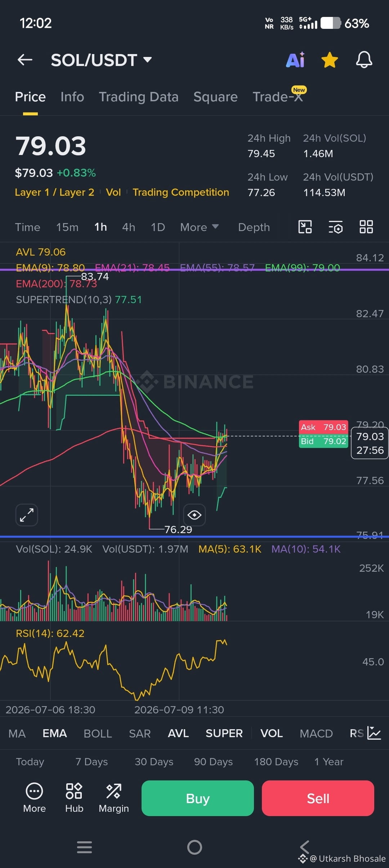Expand chart to fullscreen
This screenshot has width=389, height=868.
(x=27, y=515)
